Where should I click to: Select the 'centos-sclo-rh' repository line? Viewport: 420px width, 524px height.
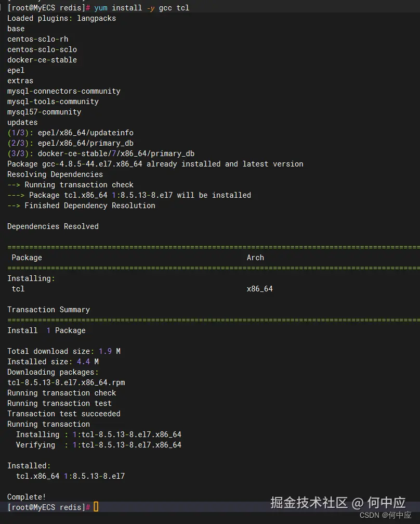click(38, 39)
